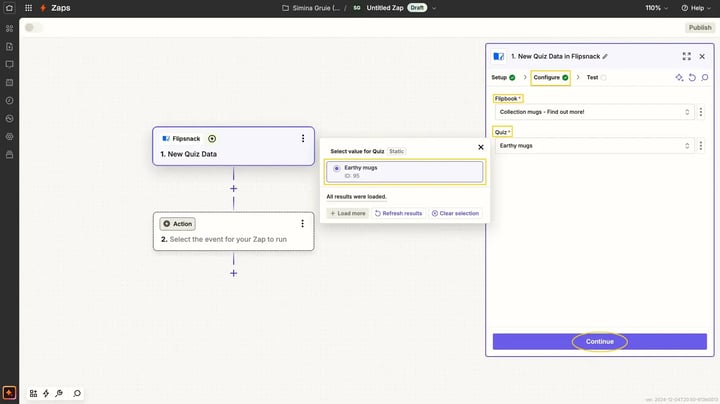Open the archive box sidebar icon
This screenshot has height=404, width=720.
click(9, 155)
